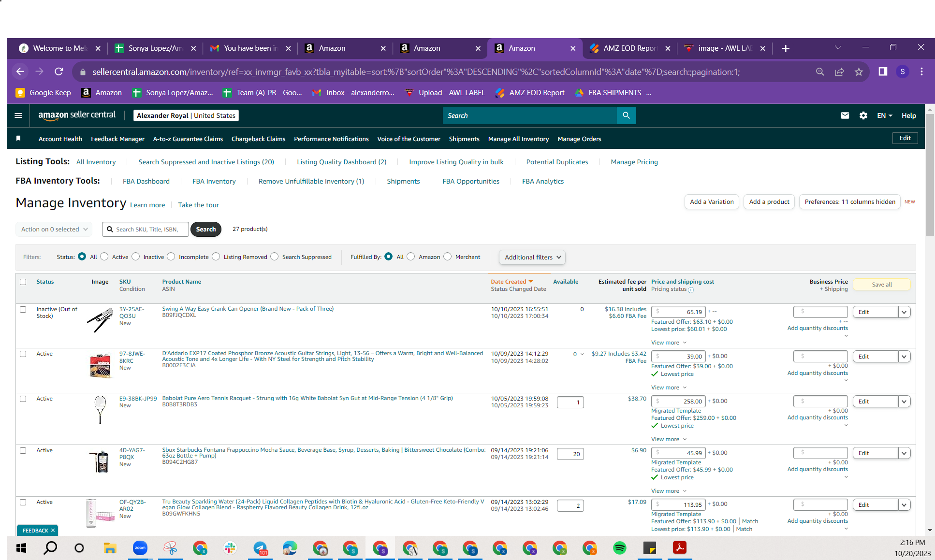Open a new browser tab
The width and height of the screenshot is (935, 560).
coord(786,48)
